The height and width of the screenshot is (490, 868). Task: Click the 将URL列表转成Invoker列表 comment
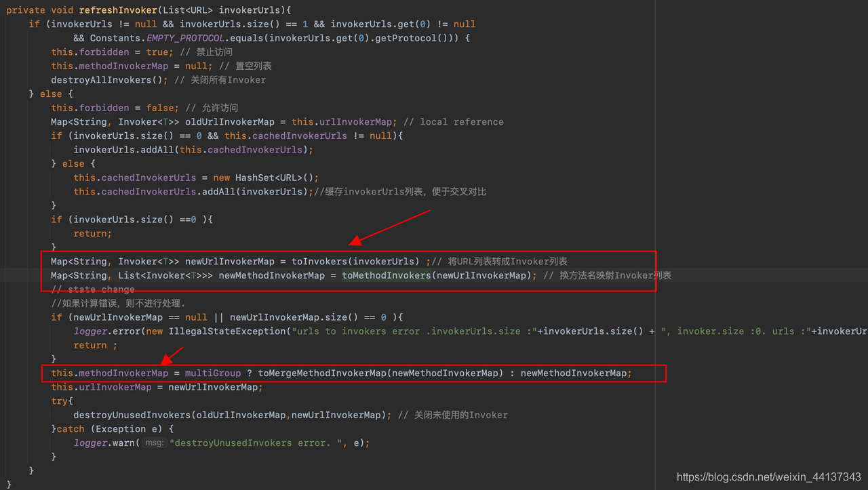499,262
